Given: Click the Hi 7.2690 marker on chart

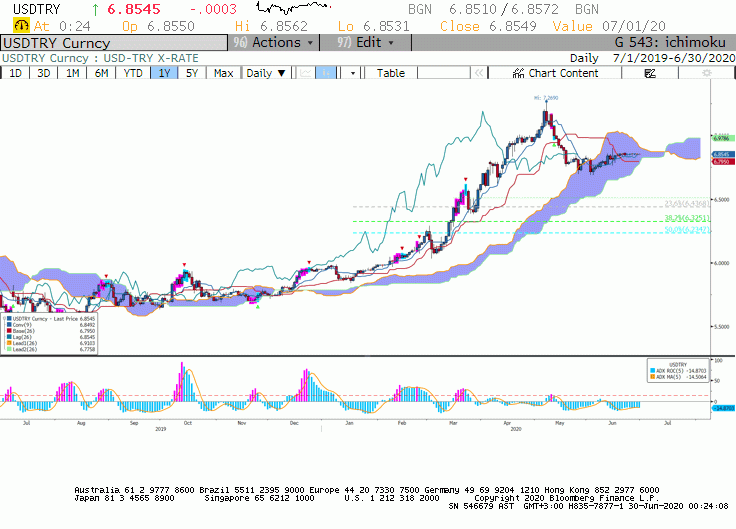Looking at the screenshot, I should [546, 98].
